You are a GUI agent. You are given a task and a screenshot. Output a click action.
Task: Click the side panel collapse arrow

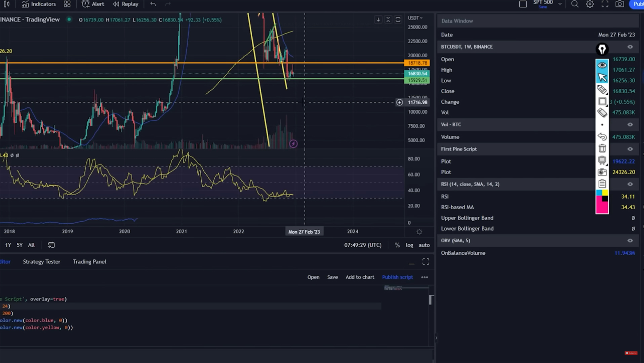click(436, 338)
